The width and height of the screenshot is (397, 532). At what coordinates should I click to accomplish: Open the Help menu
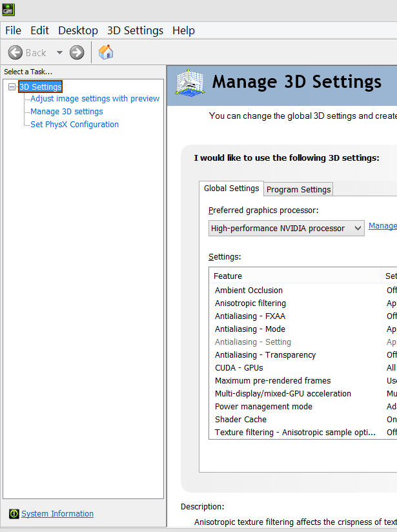pos(183,30)
